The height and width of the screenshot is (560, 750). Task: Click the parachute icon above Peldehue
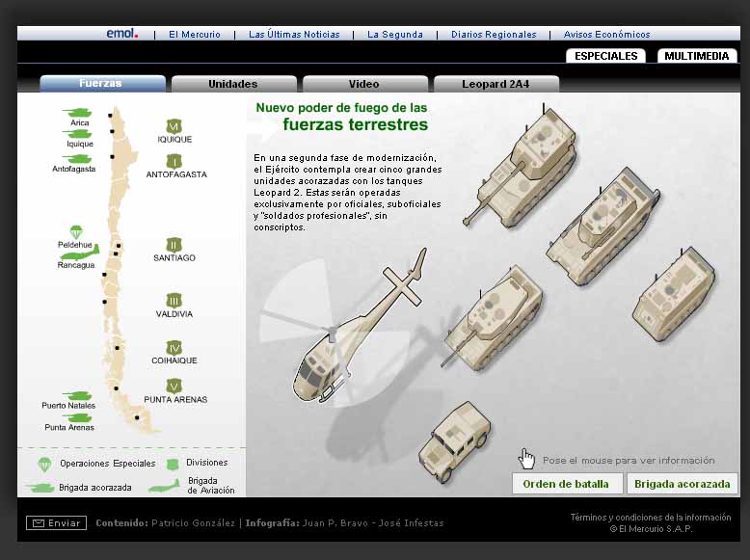[76, 232]
